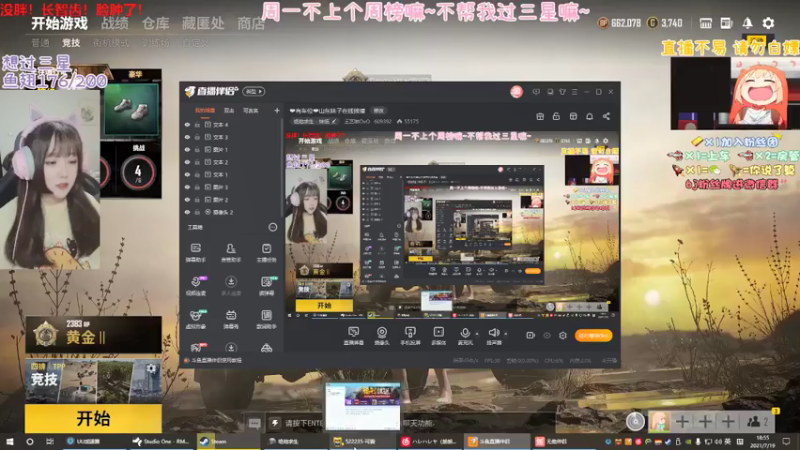The width and height of the screenshot is (800, 450).
Task: Hide the 文本 2 layer
Action: coord(187,162)
